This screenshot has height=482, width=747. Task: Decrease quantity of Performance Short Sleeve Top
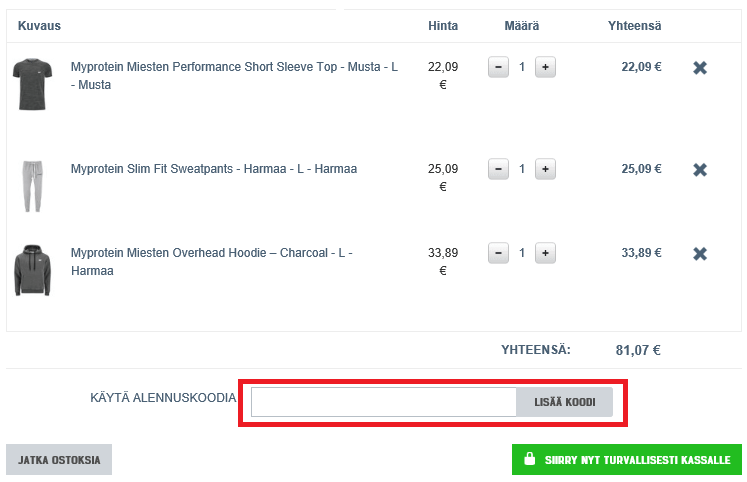pos(498,67)
